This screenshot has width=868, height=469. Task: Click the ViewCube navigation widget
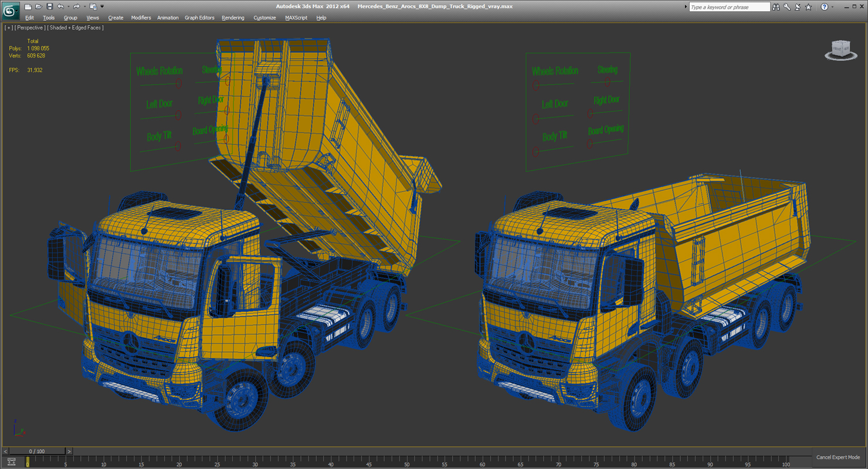pos(841,50)
